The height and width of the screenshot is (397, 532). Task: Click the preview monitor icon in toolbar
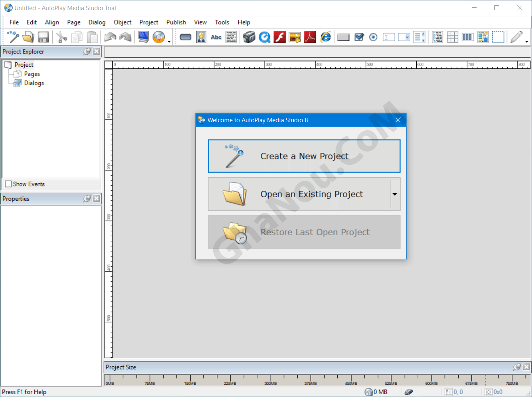[143, 37]
